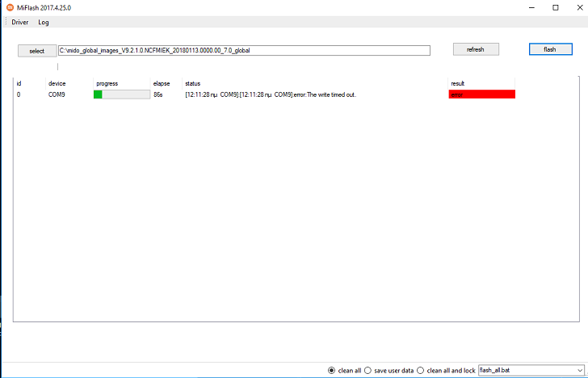Click the result column header
The height and width of the screenshot is (378, 588).
point(481,84)
